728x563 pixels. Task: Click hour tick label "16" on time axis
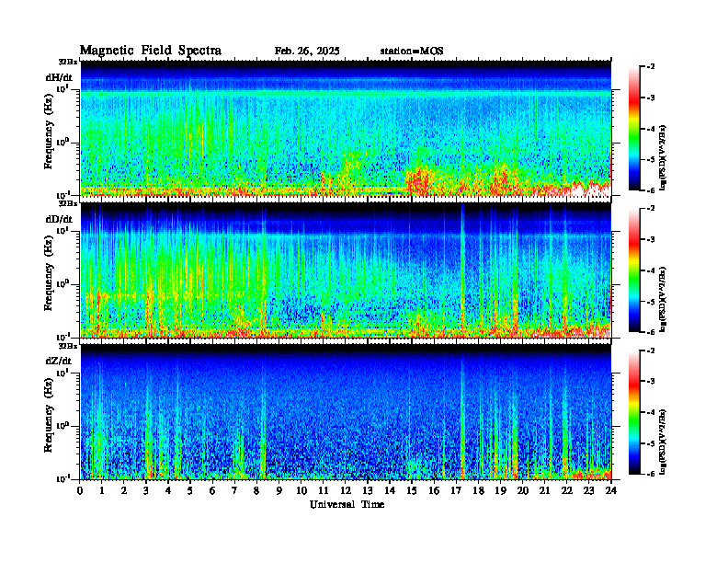point(434,491)
